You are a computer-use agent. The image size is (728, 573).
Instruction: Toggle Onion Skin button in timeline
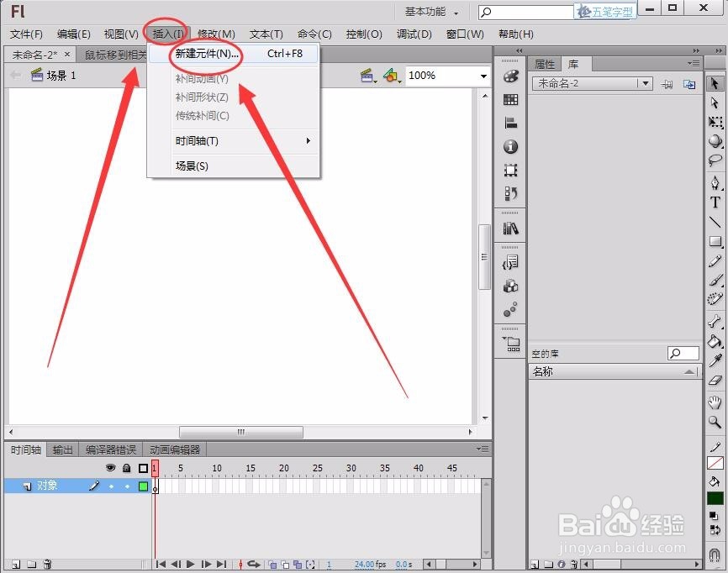pyautogui.click(x=272, y=565)
